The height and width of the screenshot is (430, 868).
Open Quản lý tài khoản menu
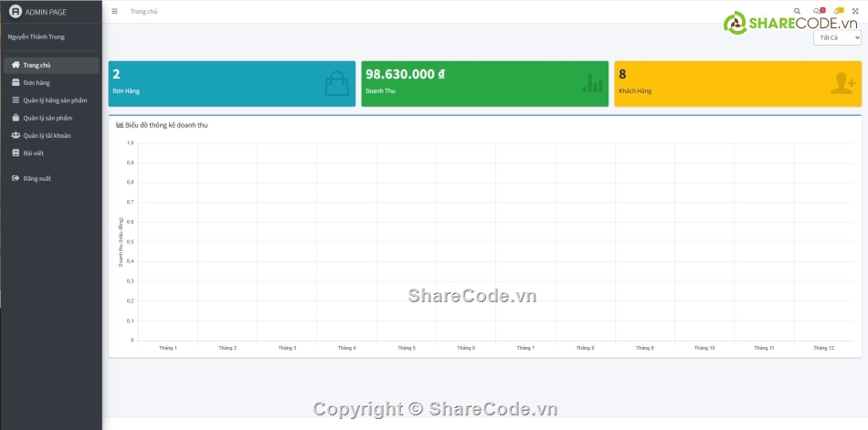pos(51,136)
